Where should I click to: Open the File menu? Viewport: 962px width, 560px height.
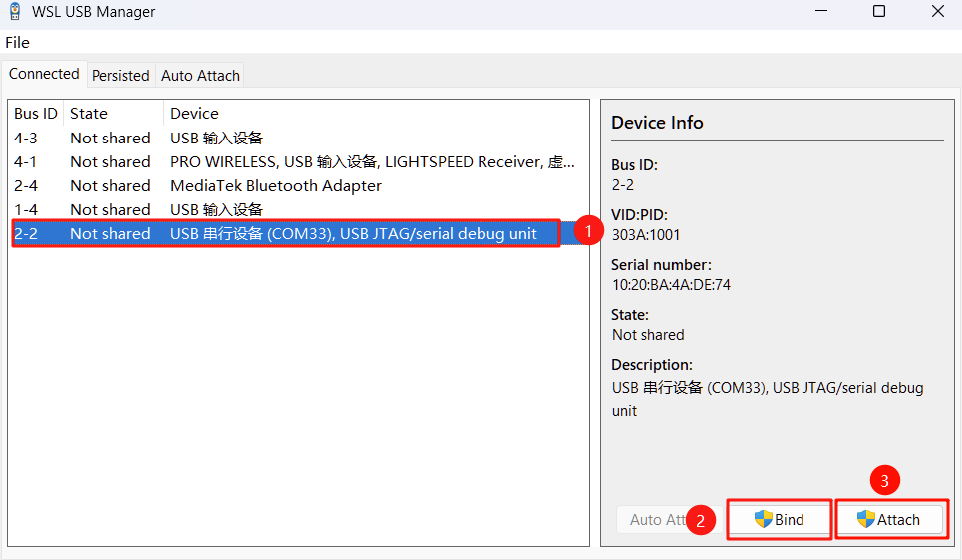(17, 42)
